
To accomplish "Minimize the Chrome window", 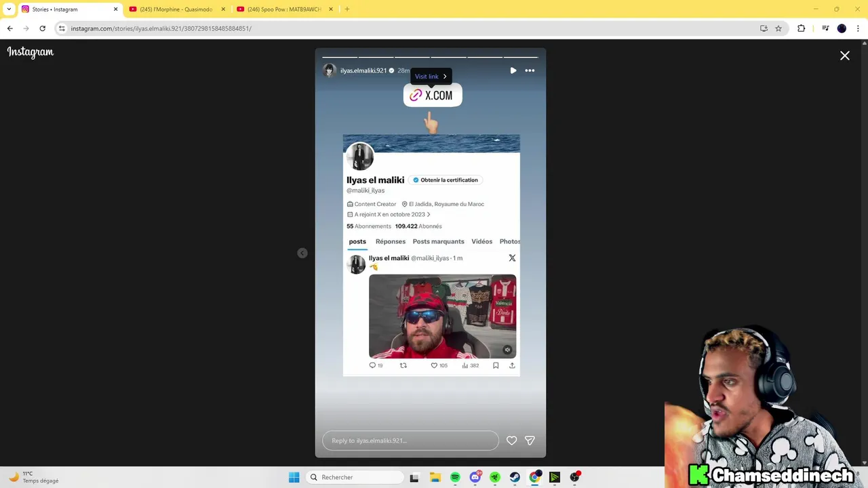I will [816, 9].
